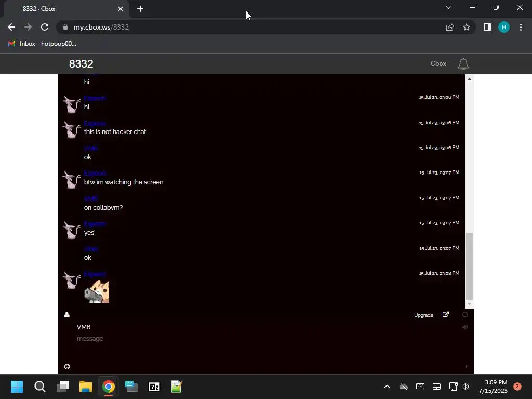The image size is (532, 399).
Task: Open the 7-Zip taskbar app
Action: 154,387
